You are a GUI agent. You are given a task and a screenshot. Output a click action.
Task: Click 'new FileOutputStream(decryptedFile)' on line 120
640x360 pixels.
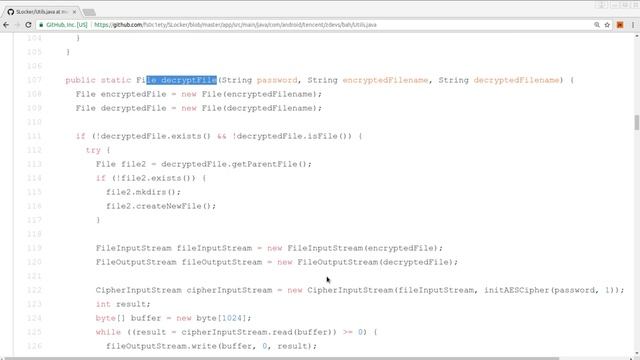tap(365, 262)
